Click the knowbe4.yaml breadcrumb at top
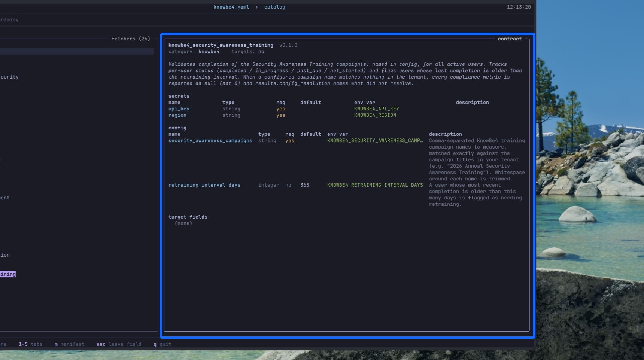 (231, 7)
